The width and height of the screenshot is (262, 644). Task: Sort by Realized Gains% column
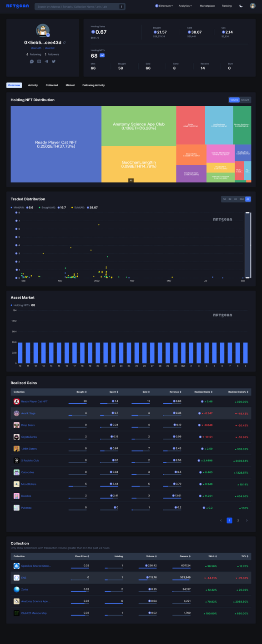(238, 392)
